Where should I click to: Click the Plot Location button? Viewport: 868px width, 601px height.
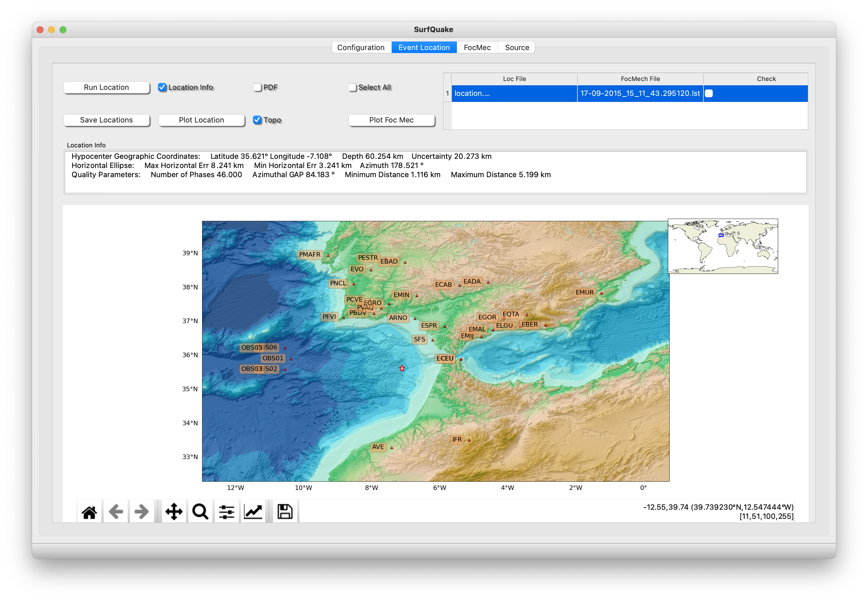click(x=202, y=120)
